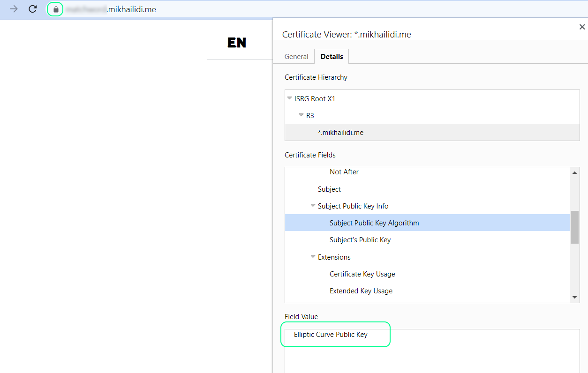Click the browser reload icon

point(32,9)
